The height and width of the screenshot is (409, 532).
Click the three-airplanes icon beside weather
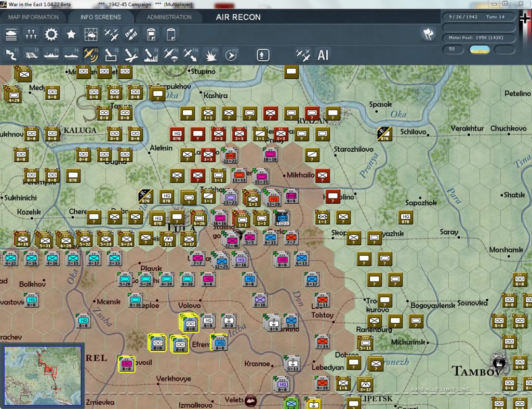tap(111, 35)
